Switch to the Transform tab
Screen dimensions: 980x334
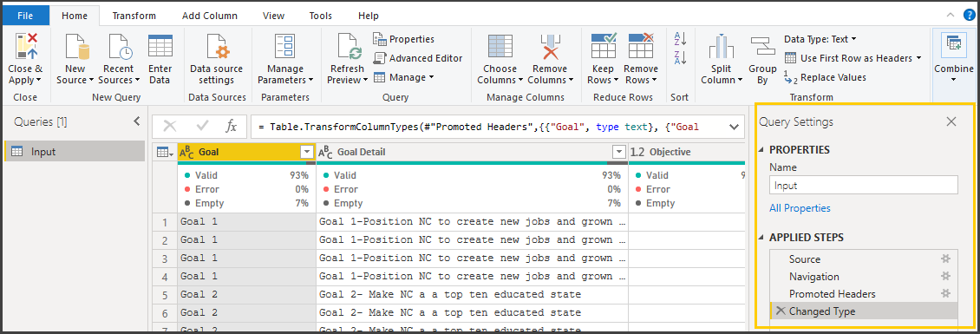134,16
